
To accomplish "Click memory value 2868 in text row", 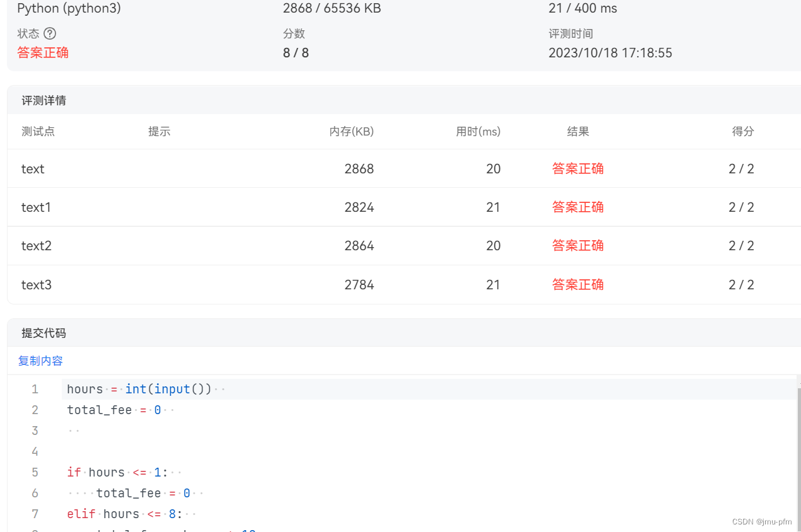I will tap(359, 169).
